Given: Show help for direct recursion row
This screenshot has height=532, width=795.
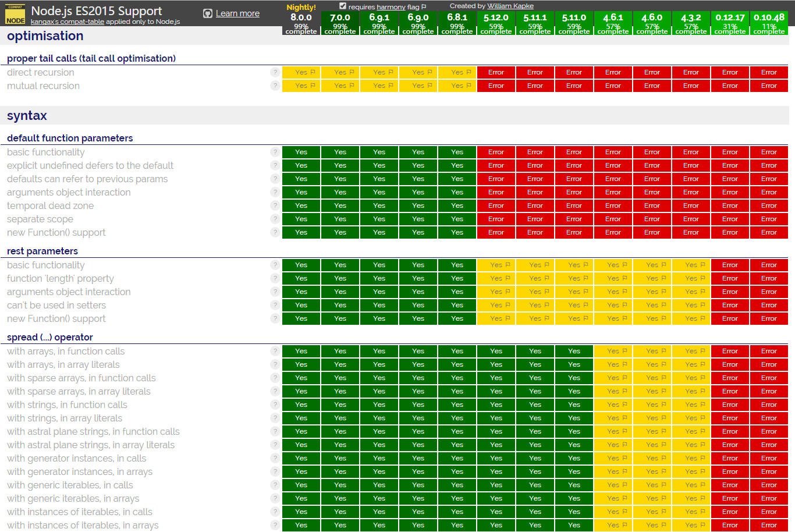Looking at the screenshot, I should 275,72.
